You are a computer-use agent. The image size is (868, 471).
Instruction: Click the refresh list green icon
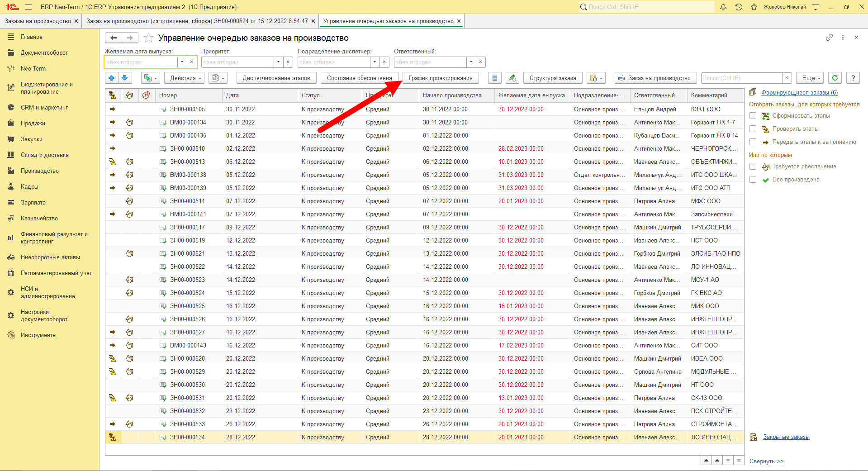[x=835, y=78]
